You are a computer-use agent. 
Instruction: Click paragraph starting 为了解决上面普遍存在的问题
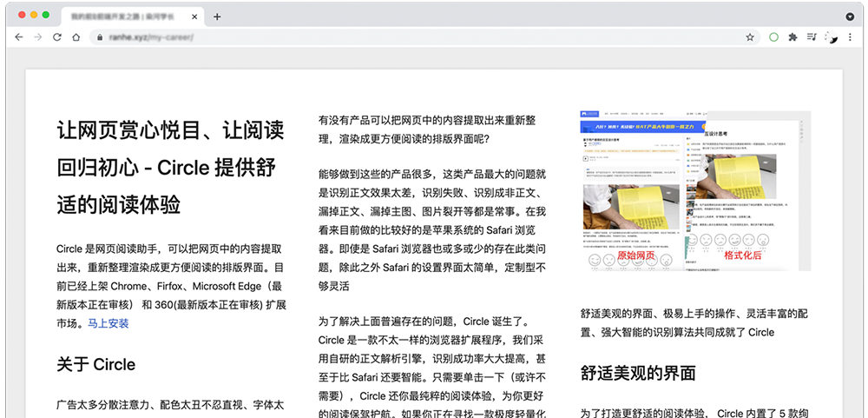(432, 368)
